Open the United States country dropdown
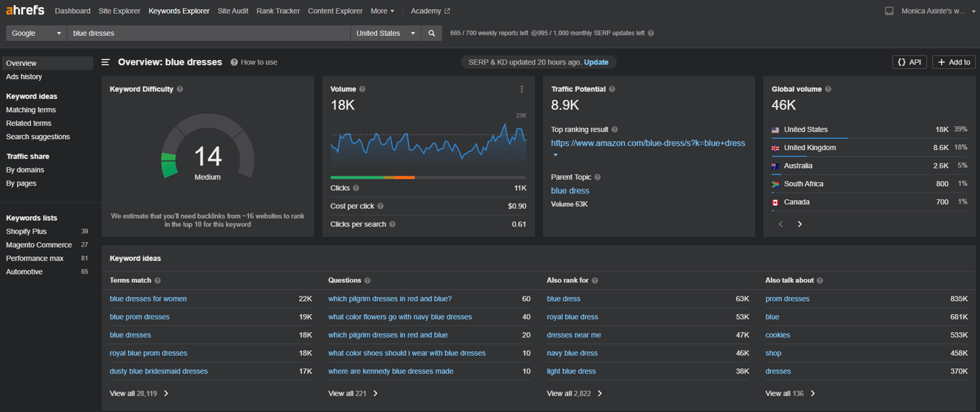 pyautogui.click(x=386, y=33)
